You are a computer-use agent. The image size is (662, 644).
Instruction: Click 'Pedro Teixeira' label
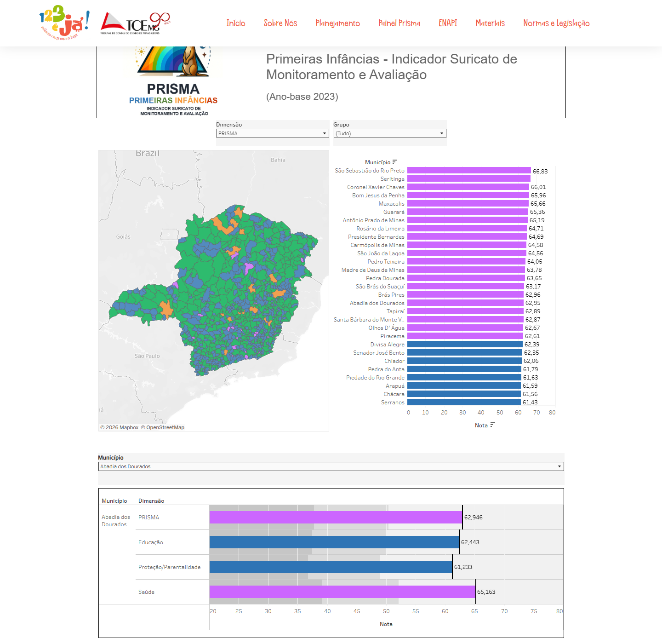click(x=386, y=262)
